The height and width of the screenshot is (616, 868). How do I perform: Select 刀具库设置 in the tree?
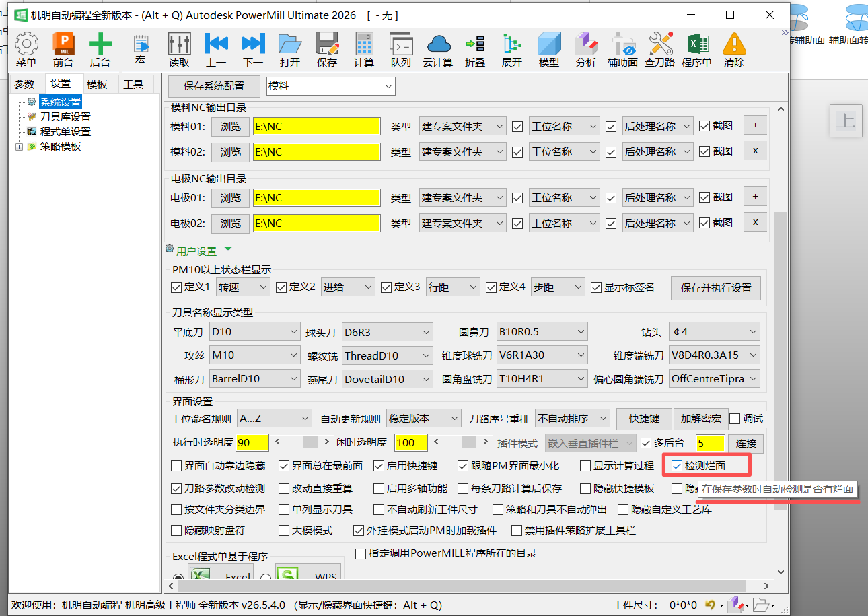[65, 117]
